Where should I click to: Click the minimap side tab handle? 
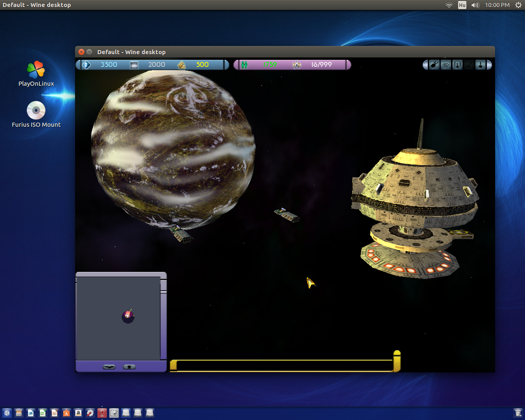pos(163,286)
